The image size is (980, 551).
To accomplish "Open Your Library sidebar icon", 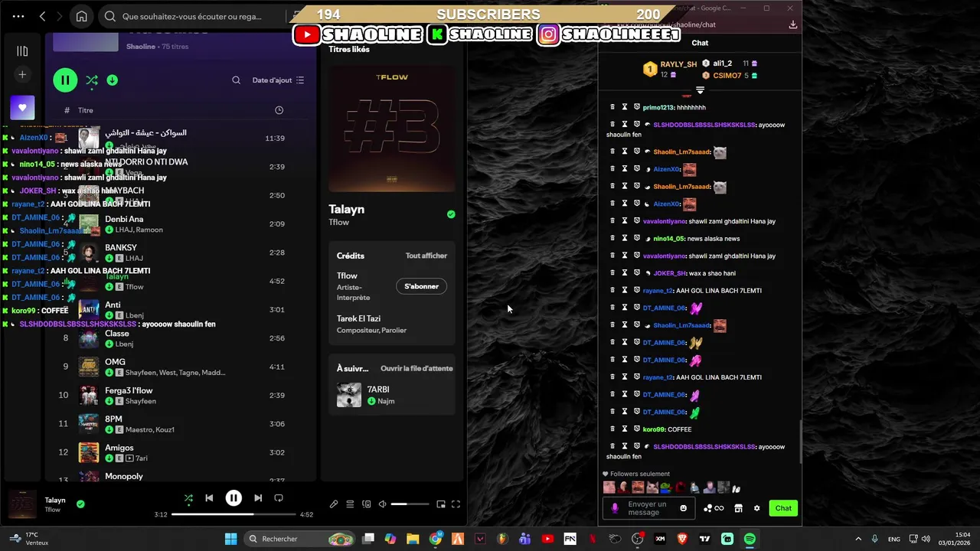I will pos(22,51).
